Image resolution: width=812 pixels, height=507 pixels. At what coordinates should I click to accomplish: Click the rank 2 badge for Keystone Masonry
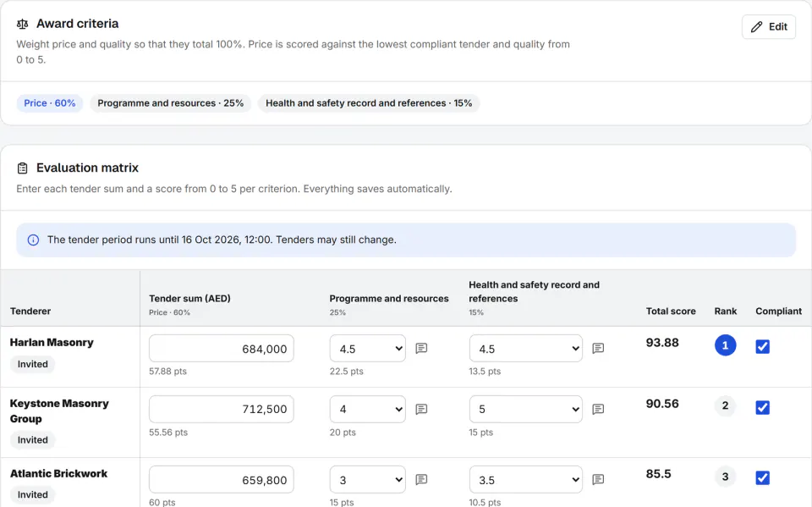[725, 405]
